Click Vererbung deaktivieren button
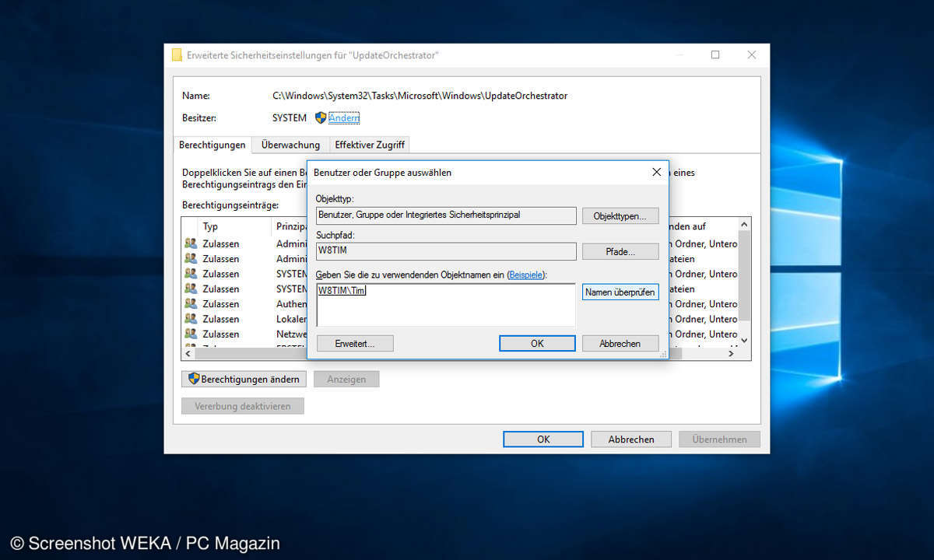The height and width of the screenshot is (560, 934). click(243, 406)
